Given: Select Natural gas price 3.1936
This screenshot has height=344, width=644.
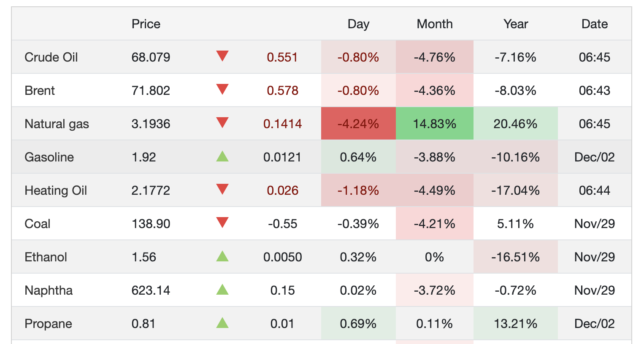Looking at the screenshot, I should pyautogui.click(x=151, y=124).
